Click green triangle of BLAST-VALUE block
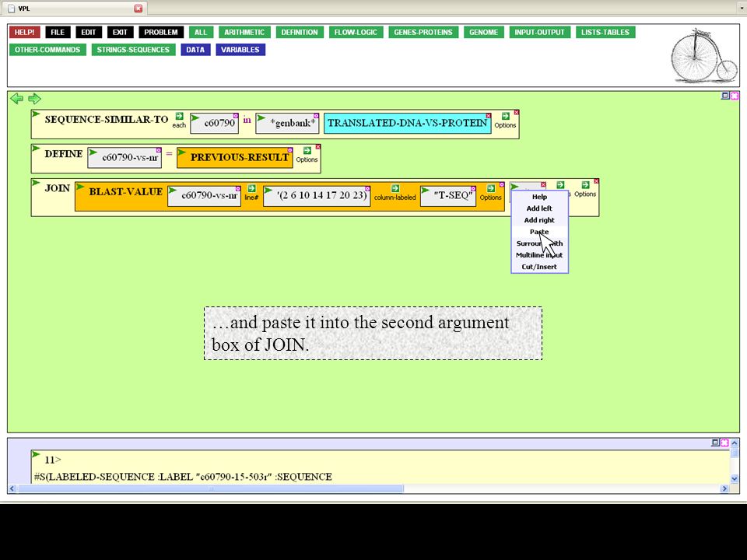747x560 pixels. pyautogui.click(x=80, y=186)
